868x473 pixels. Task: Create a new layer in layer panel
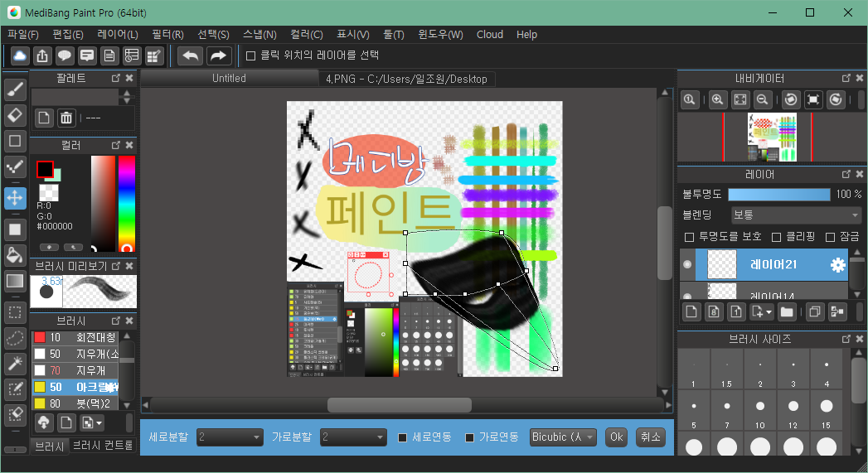(691, 312)
